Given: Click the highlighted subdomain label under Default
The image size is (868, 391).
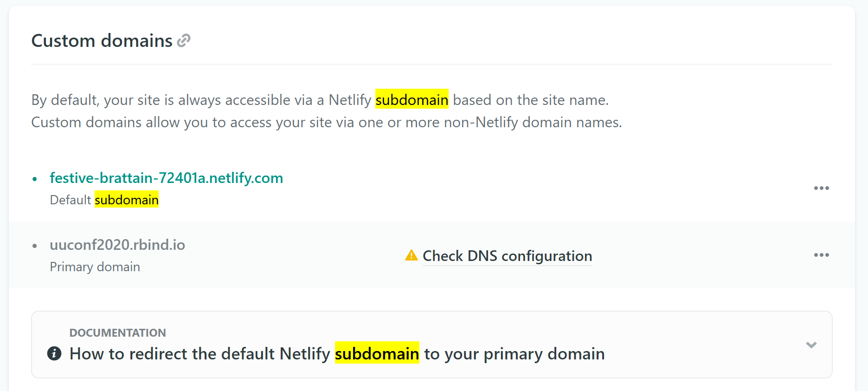Looking at the screenshot, I should point(127,200).
